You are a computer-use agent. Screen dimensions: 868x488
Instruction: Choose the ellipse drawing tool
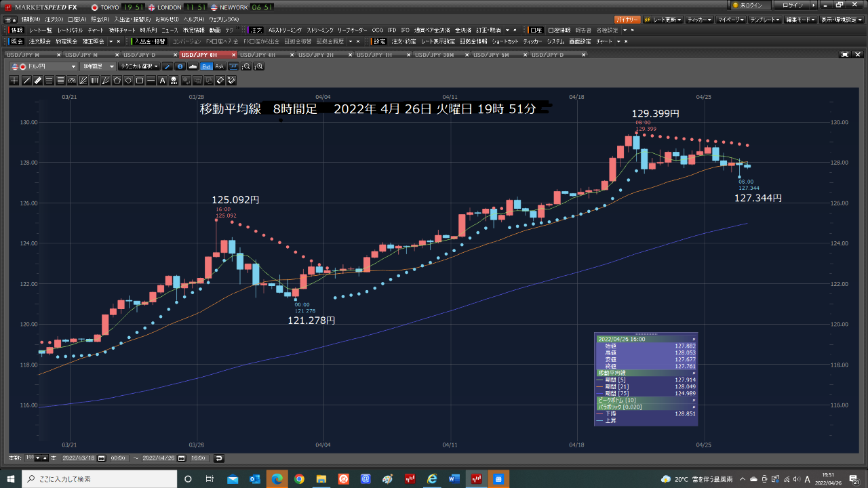(128, 81)
